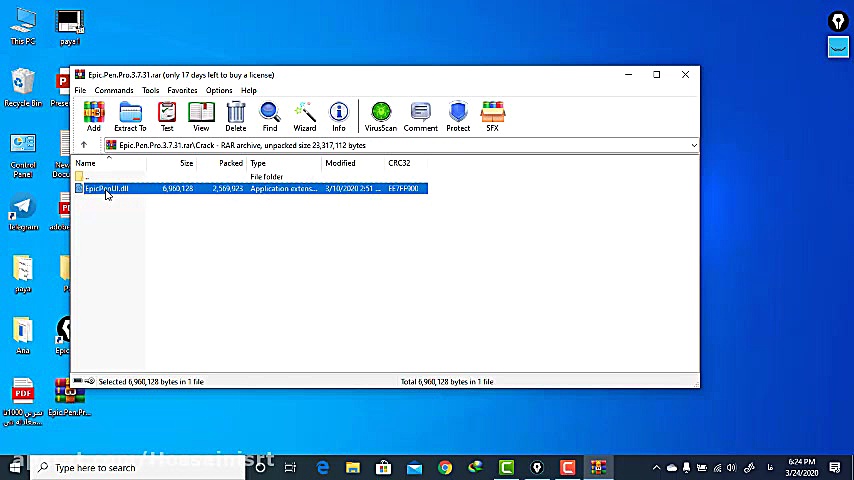Open the Tools menu
The width and height of the screenshot is (854, 480).
point(150,90)
